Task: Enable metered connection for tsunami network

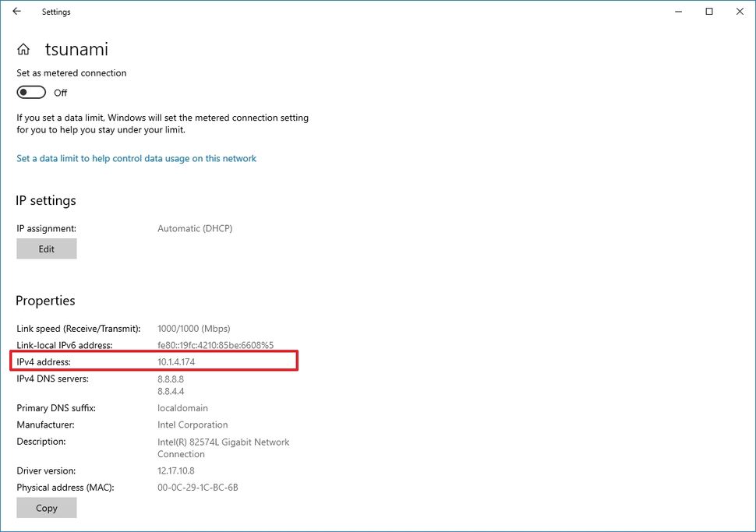Action: [30, 92]
